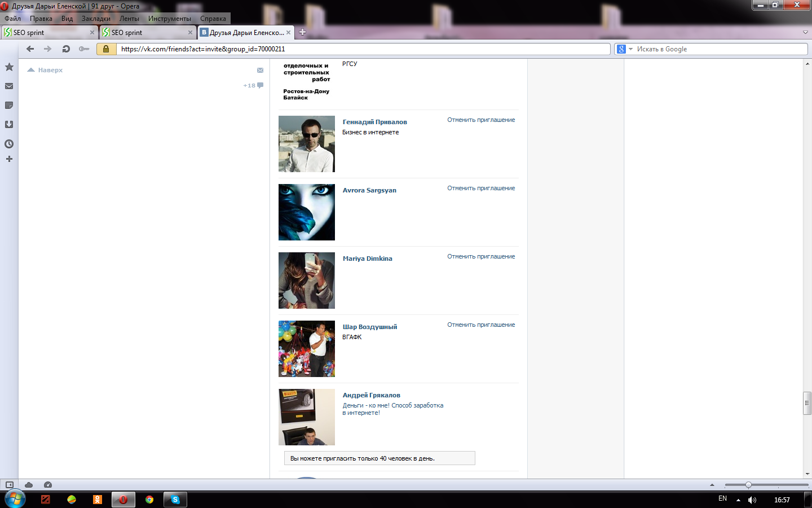
Task: Click the zoom slider handle in status bar
Action: click(748, 485)
